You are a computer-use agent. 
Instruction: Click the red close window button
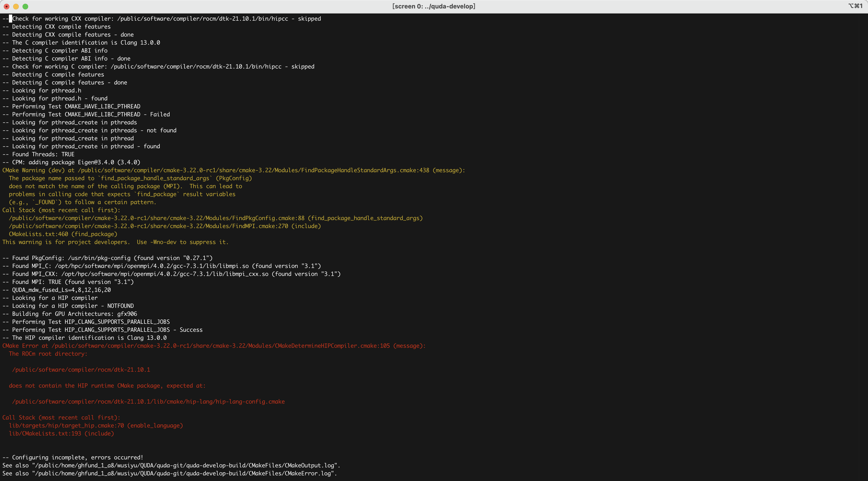pyautogui.click(x=6, y=6)
